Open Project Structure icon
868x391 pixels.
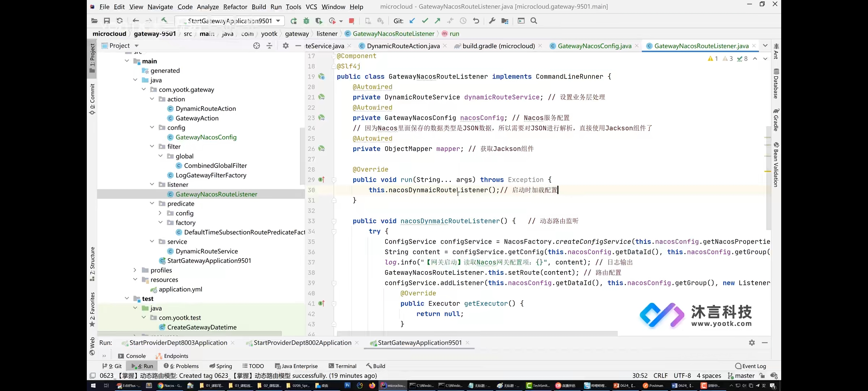(x=505, y=21)
